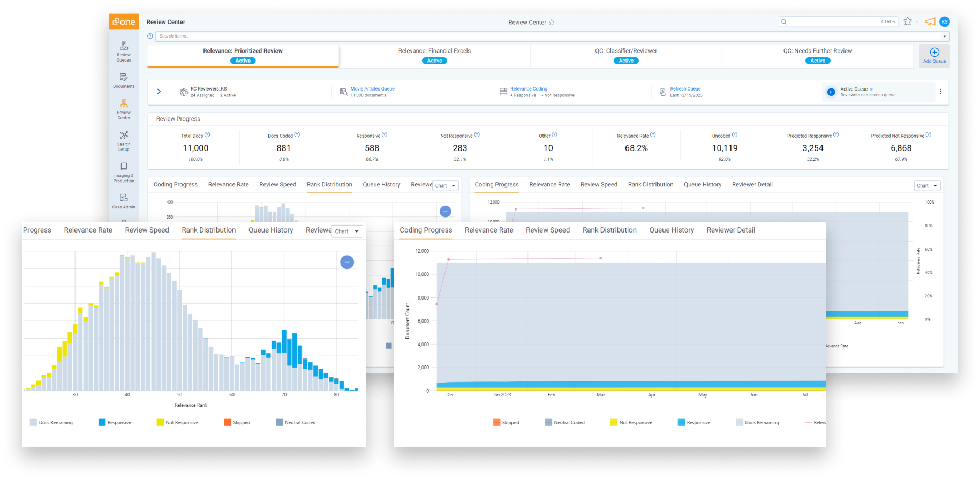
Task: Click the info icon beside Total Docs
Action: 207,134
